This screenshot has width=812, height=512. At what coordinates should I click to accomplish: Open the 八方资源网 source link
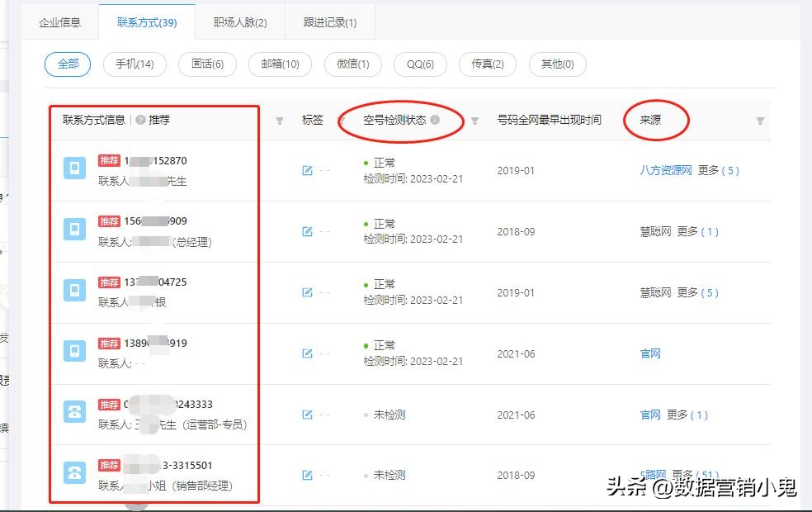(666, 170)
